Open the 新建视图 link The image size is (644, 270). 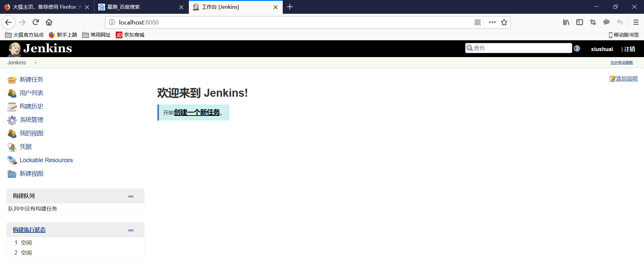(x=32, y=174)
